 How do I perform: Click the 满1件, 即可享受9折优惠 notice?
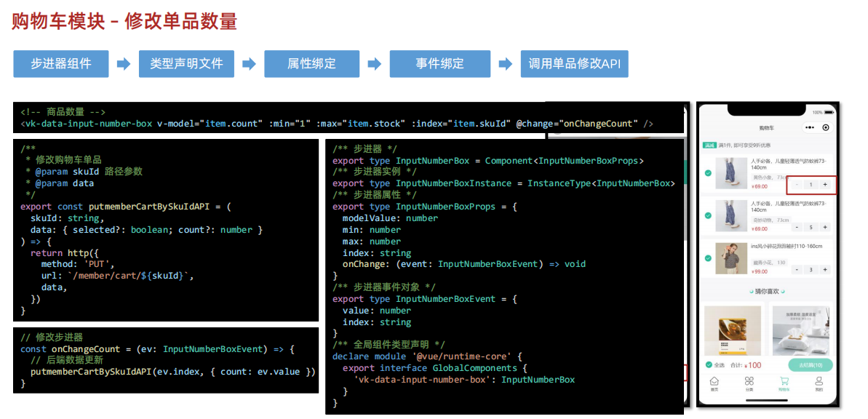point(744,145)
